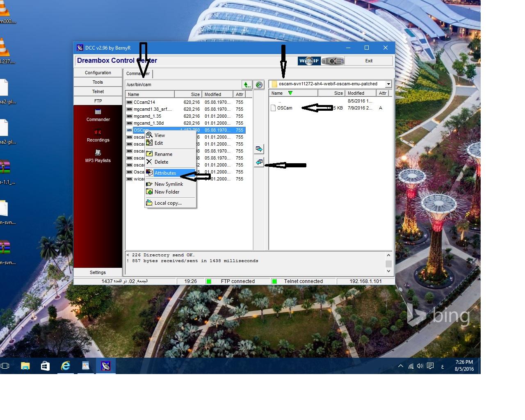Image resolution: width=525 pixels, height=420 pixels.
Task: Click the remote path field /usr/bin/cam
Action: tap(183, 84)
